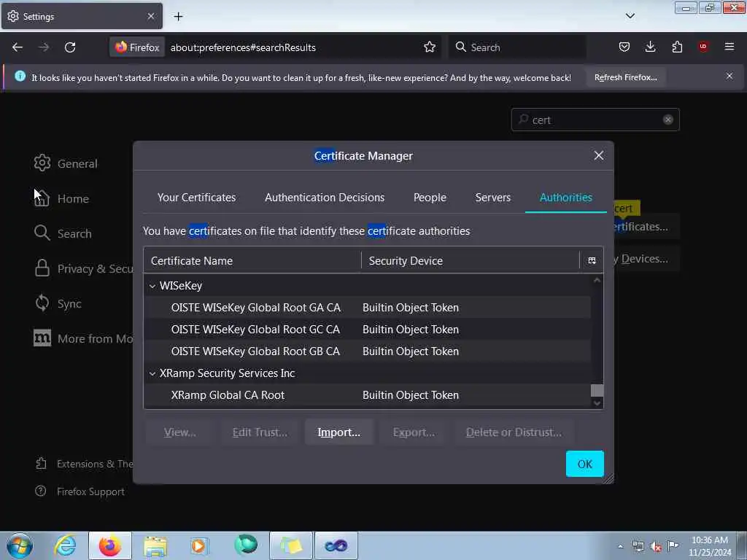Clear the cert search field

click(668, 120)
